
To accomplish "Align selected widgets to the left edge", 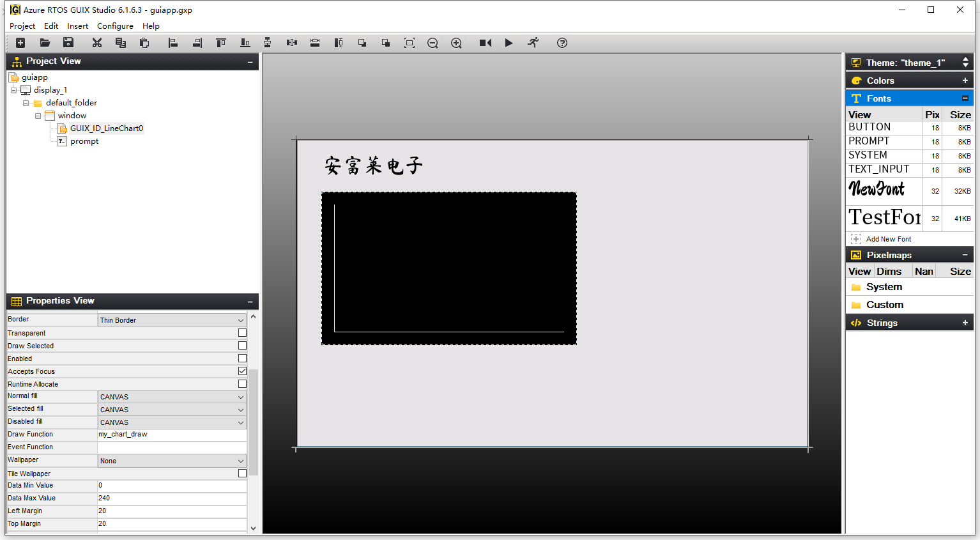I will click(x=172, y=43).
